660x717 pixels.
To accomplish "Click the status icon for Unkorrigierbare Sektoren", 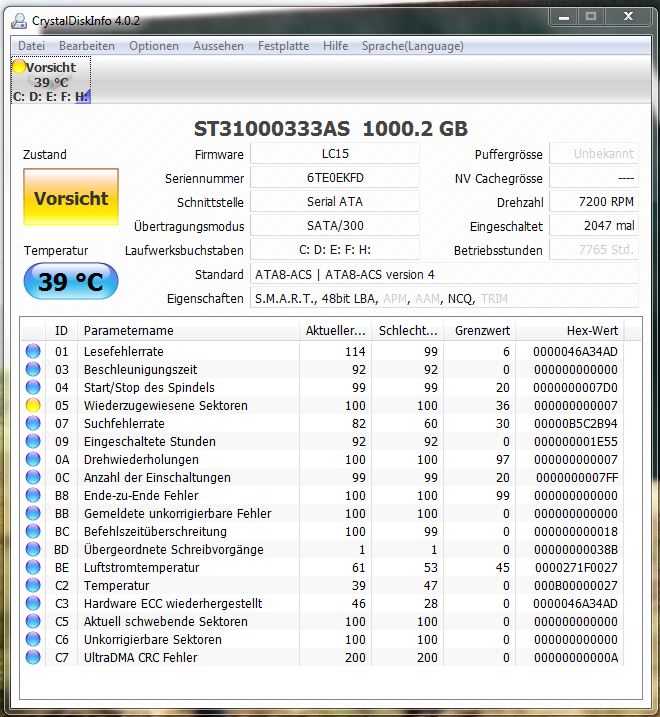I will [x=33, y=639].
